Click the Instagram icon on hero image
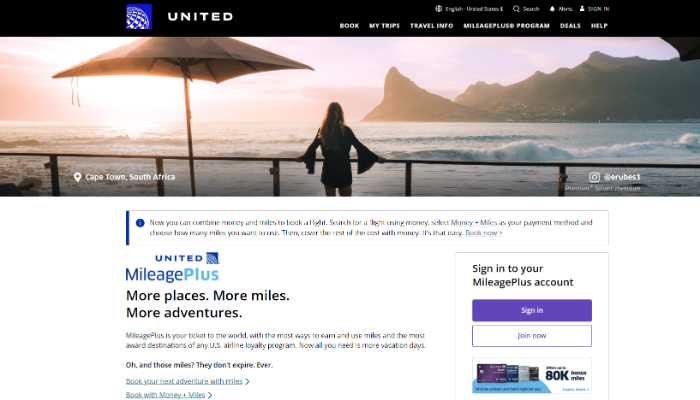The height and width of the screenshot is (400, 700). coord(594,177)
